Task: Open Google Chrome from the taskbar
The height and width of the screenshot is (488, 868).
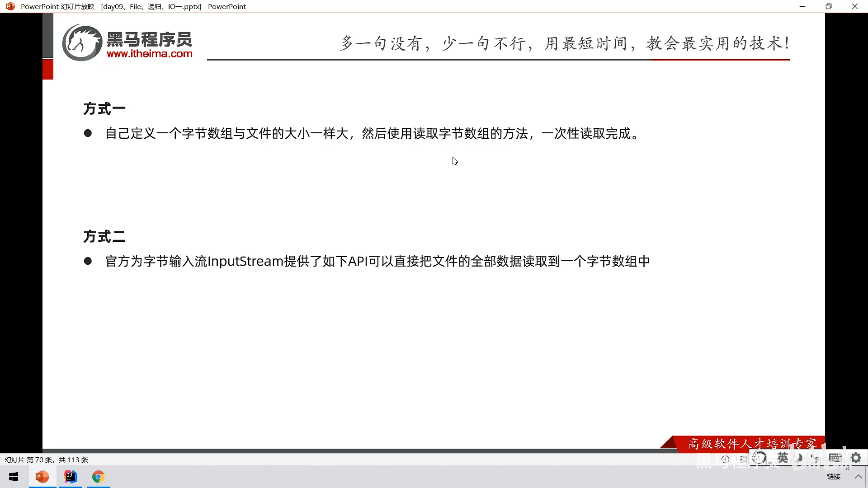Action: (x=98, y=477)
